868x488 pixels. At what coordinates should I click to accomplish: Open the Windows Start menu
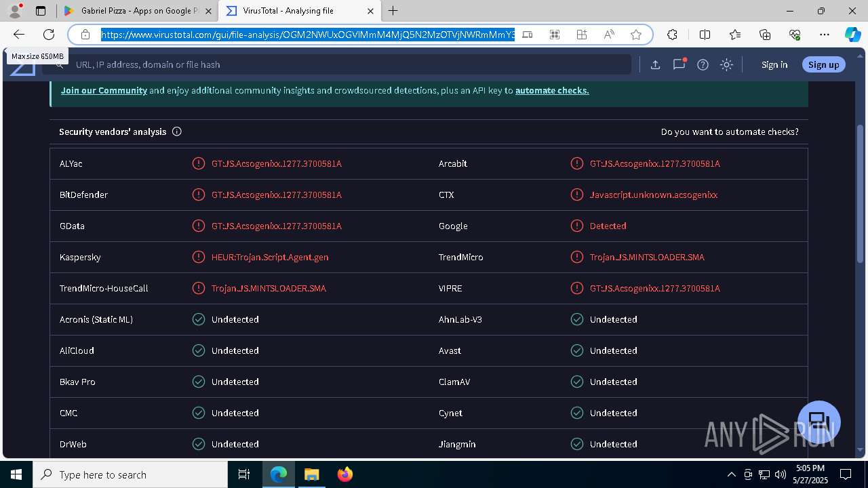[16, 474]
